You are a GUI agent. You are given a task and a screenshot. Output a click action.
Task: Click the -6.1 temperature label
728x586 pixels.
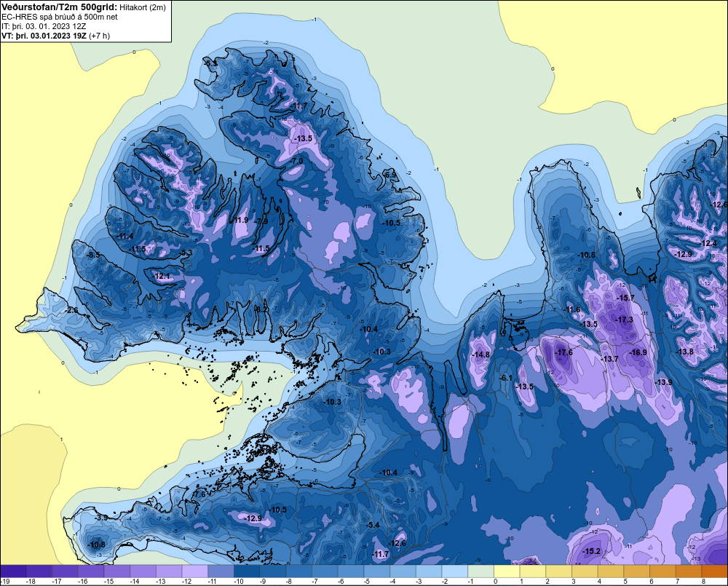(x=506, y=378)
